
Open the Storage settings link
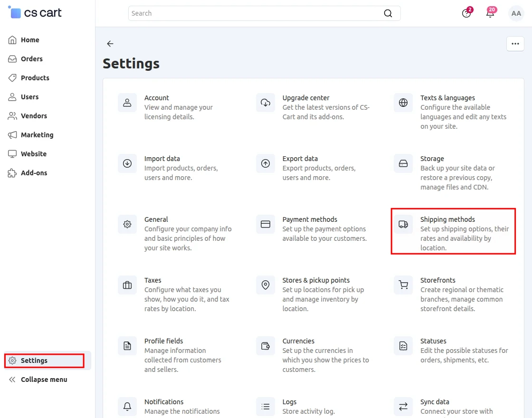point(432,159)
